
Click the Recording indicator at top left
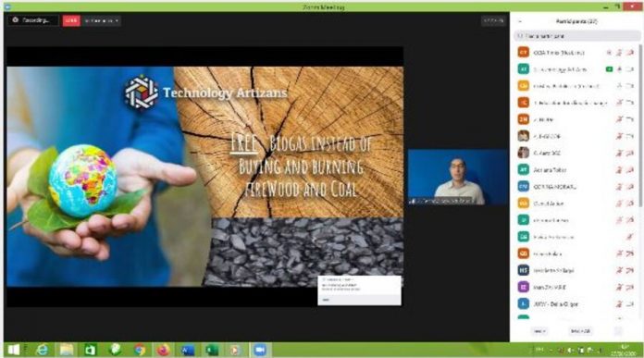(33, 20)
